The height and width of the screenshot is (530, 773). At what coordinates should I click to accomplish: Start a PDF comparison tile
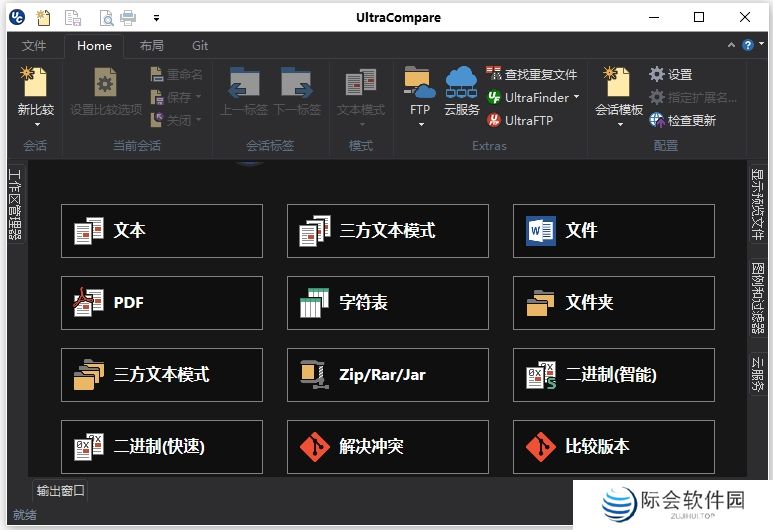(162, 302)
